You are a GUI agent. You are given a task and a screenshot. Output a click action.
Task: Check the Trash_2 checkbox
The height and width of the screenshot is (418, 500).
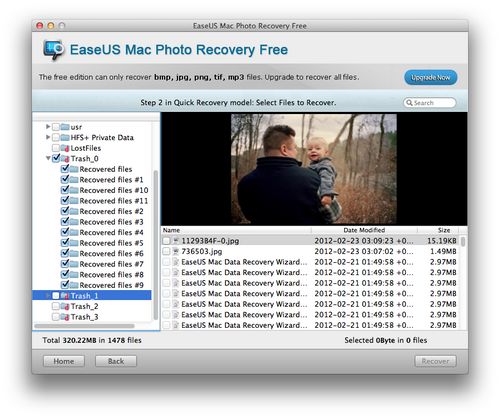56,306
